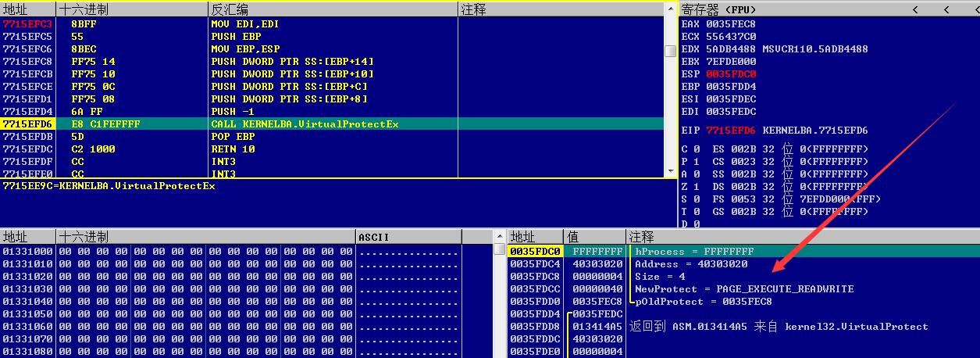This screenshot has height=358, width=980.
Task: Click address 7715EFC3 in the disassembly pane
Action: pos(27,24)
